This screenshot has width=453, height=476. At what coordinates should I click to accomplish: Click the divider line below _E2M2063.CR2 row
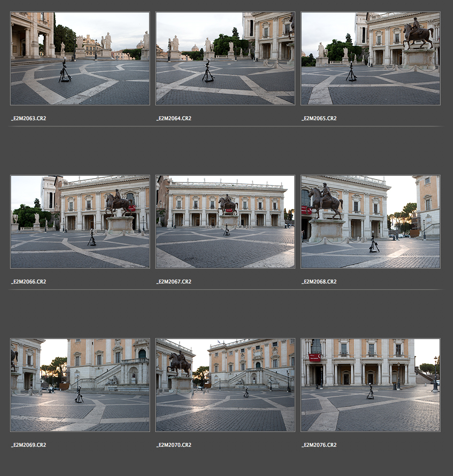pyautogui.click(x=225, y=126)
